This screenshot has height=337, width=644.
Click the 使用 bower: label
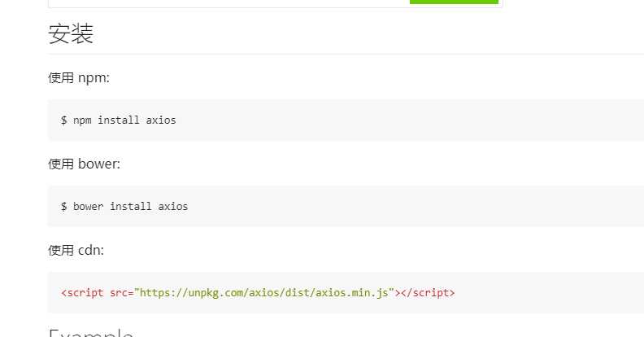[x=85, y=164]
